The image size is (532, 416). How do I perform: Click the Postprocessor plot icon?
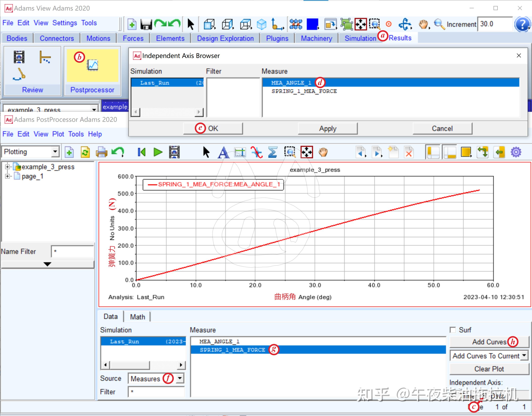tap(93, 65)
